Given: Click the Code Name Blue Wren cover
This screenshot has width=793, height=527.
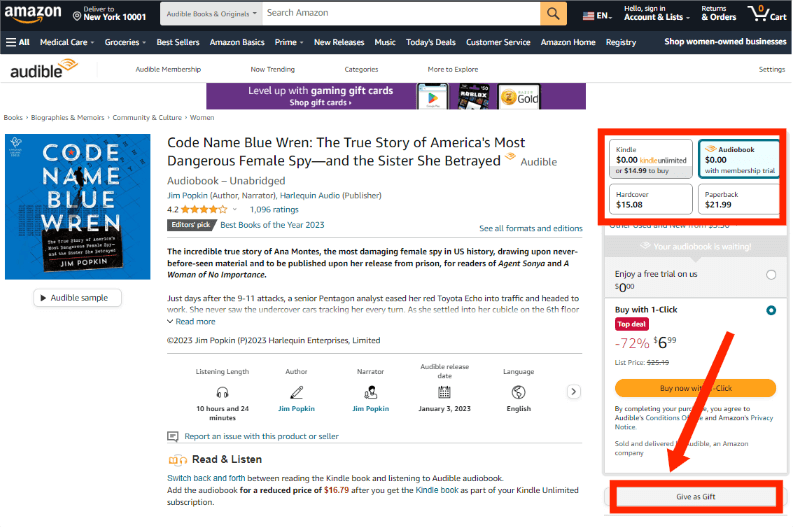Looking at the screenshot, I should (x=77, y=207).
